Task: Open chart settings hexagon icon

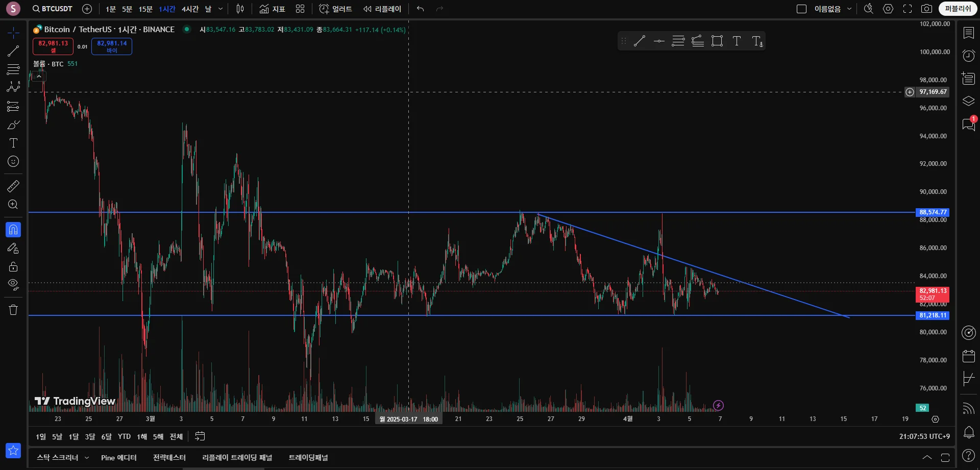Action: click(x=888, y=9)
